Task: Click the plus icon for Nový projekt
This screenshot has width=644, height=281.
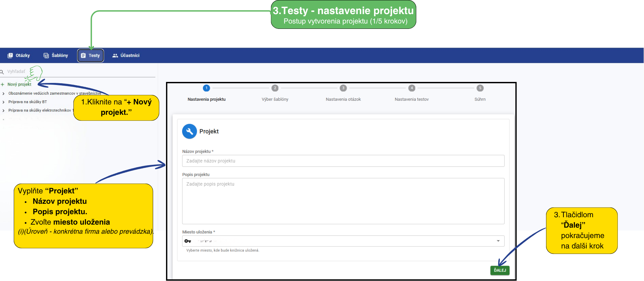Action: [x=3, y=85]
